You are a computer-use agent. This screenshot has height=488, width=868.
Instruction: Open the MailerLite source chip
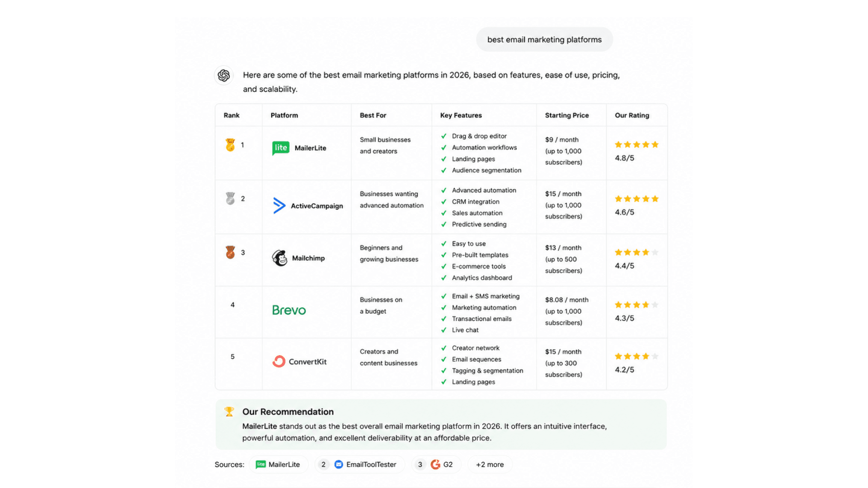pyautogui.click(x=278, y=465)
